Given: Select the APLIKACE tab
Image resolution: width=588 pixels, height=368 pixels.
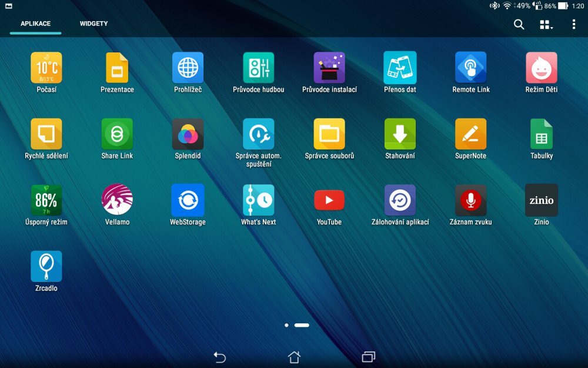Looking at the screenshot, I should point(34,24).
